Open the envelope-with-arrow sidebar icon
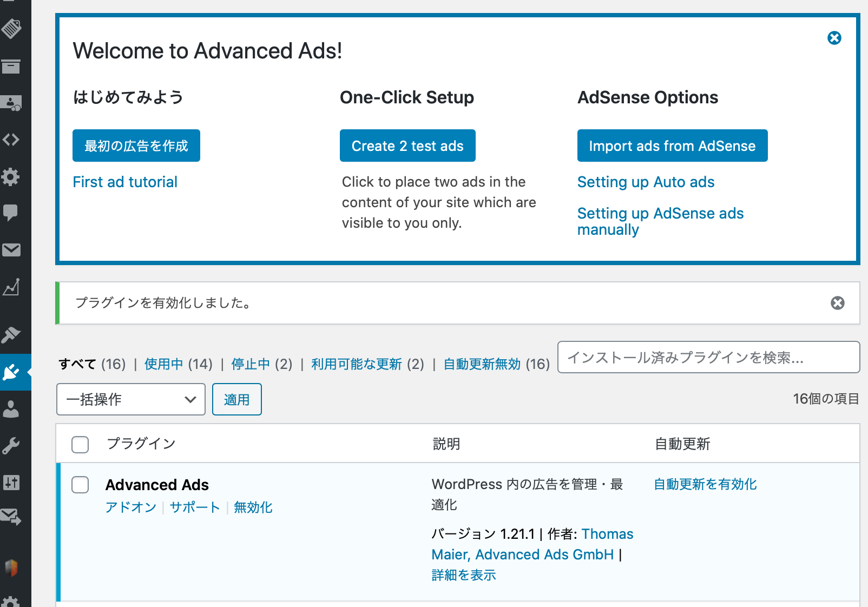868x607 pixels. (x=11, y=517)
